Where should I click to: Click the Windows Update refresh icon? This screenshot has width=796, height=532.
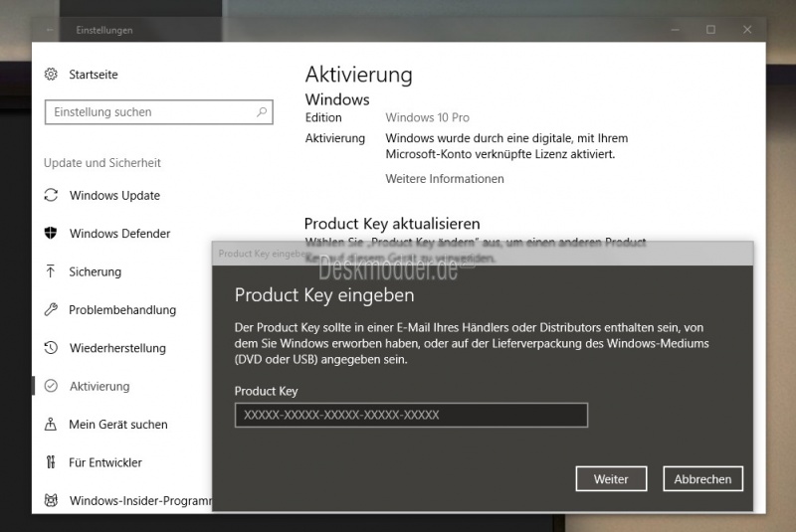[51, 195]
